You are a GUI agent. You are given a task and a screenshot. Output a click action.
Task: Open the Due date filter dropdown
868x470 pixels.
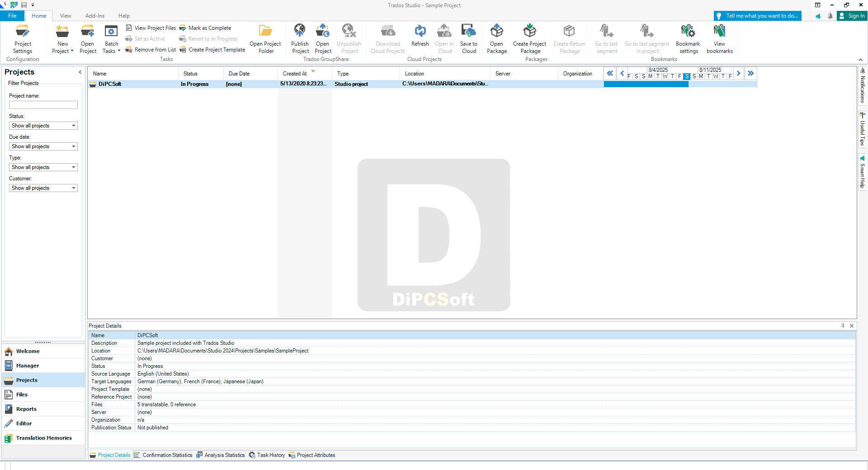[x=43, y=146]
